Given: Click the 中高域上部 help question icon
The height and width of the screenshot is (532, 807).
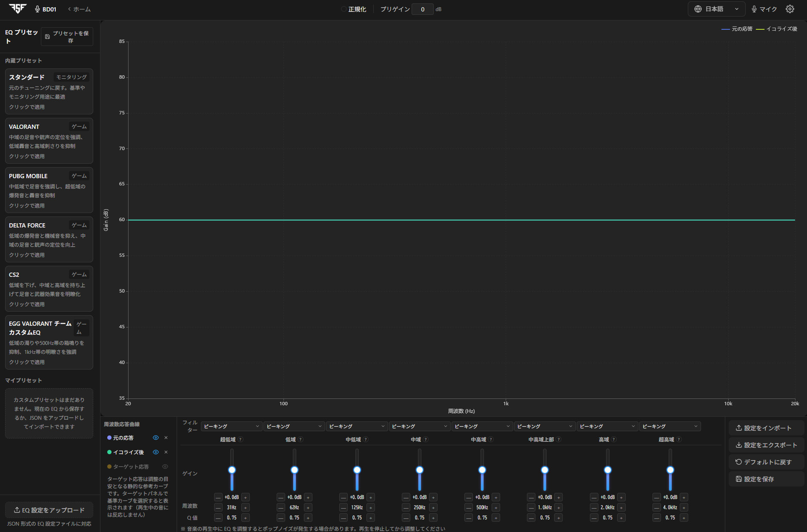Looking at the screenshot, I should pyautogui.click(x=558, y=439).
